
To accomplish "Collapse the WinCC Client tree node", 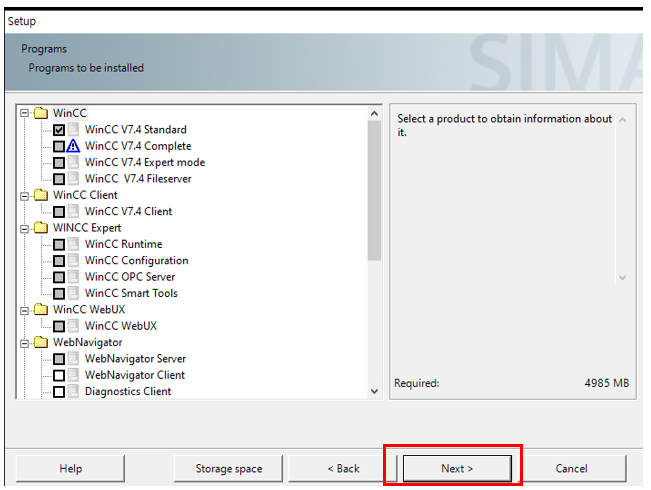I will pos(24,196).
